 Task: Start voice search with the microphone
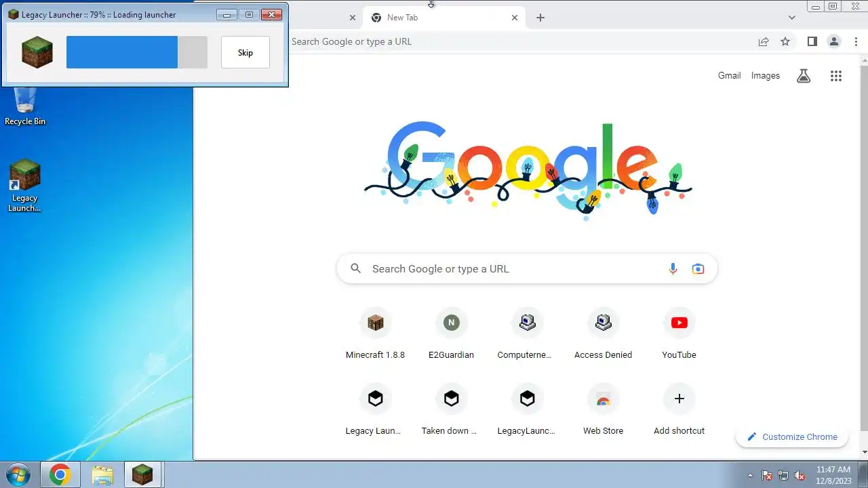(673, 269)
